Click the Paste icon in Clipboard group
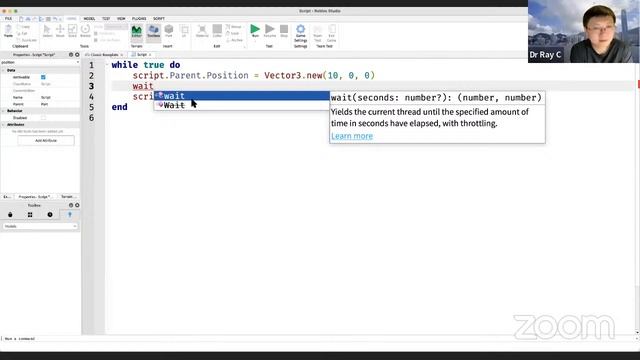The image size is (640, 360). coord(8,31)
